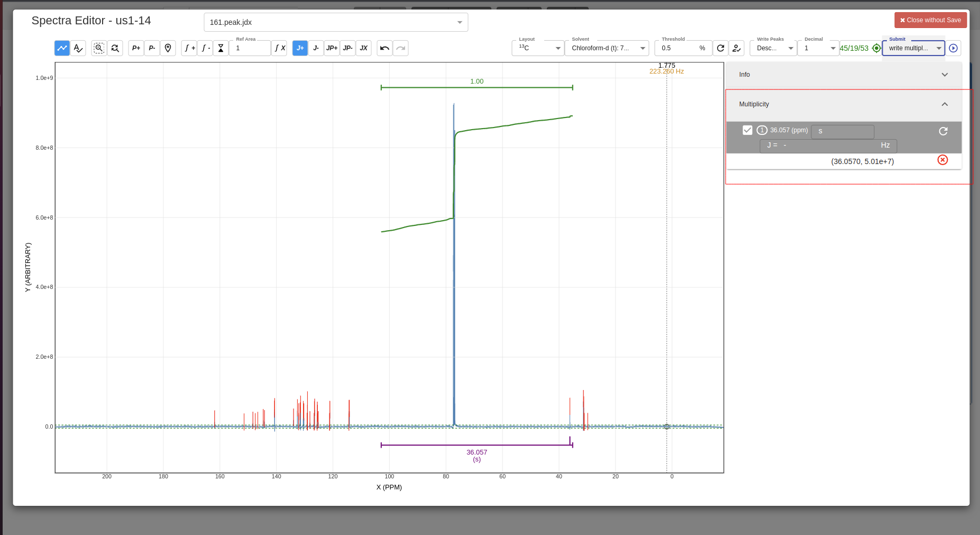Viewport: 980px width, 535px height.
Task: Click the run submit playback icon
Action: [954, 48]
